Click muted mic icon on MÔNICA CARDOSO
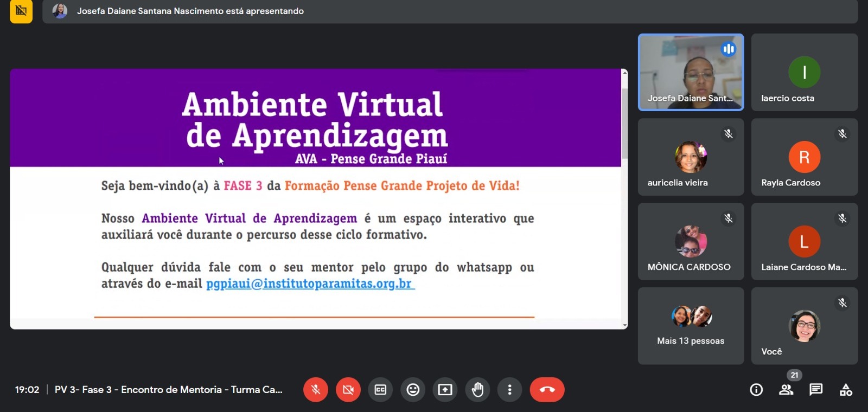The image size is (868, 412). pyautogui.click(x=728, y=218)
